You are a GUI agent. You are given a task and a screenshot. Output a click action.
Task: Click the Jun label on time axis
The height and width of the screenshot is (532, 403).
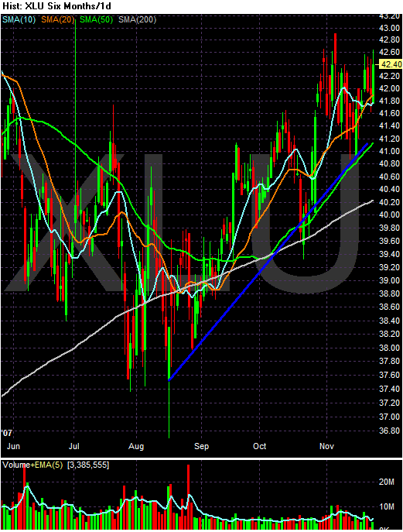14,446
